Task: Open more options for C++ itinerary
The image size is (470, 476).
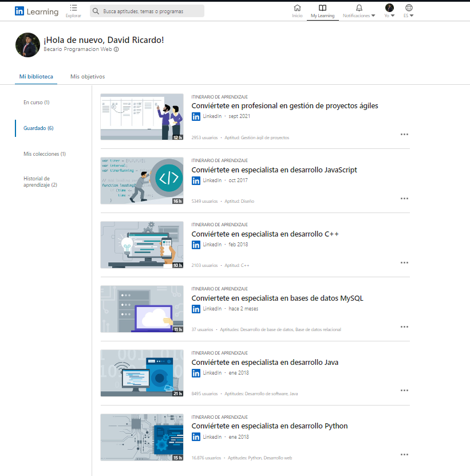Action: point(404,262)
